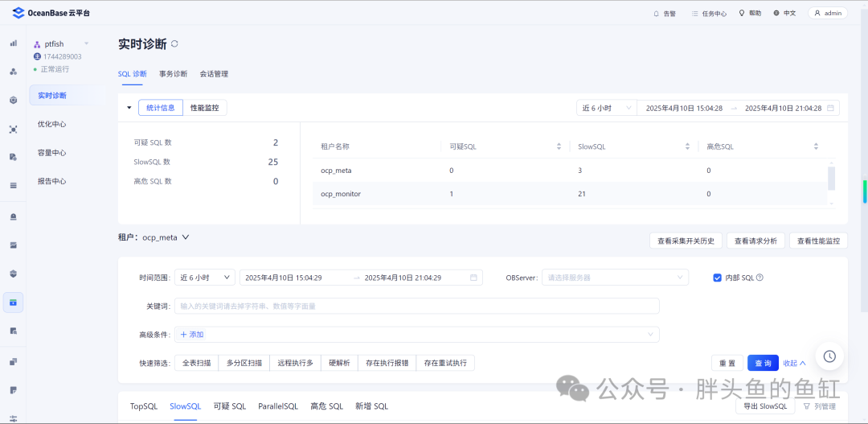The image size is (868, 424).
Task: Click the floating clock history button
Action: coord(829,356)
